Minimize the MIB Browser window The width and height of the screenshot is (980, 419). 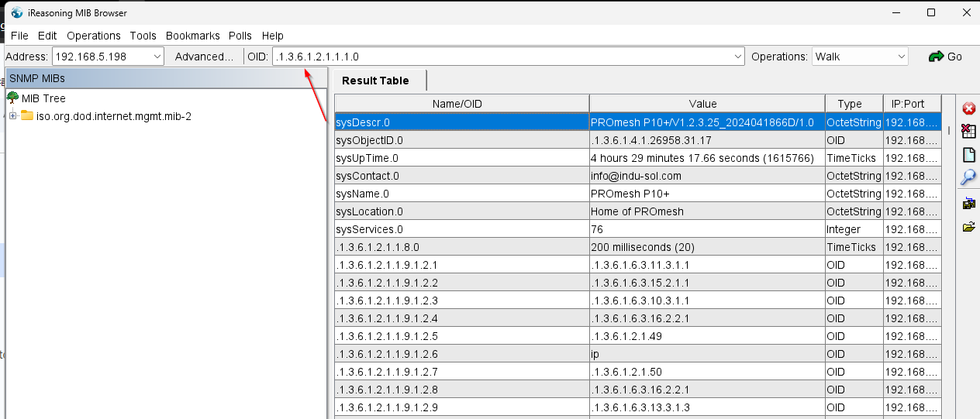click(x=896, y=12)
